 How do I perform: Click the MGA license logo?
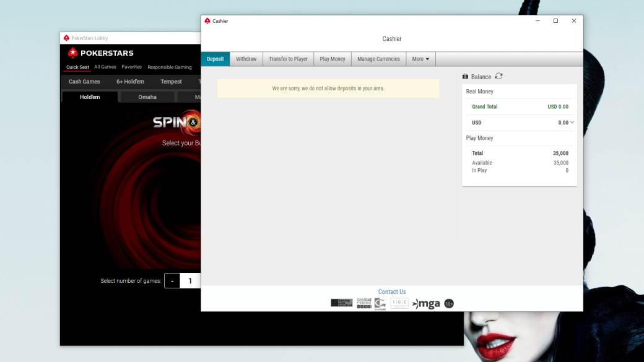click(x=426, y=303)
